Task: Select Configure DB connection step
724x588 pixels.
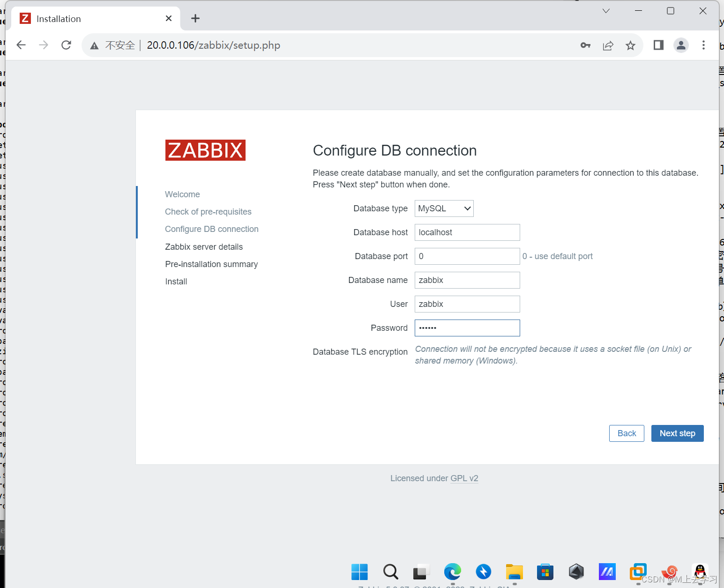Action: [212, 229]
